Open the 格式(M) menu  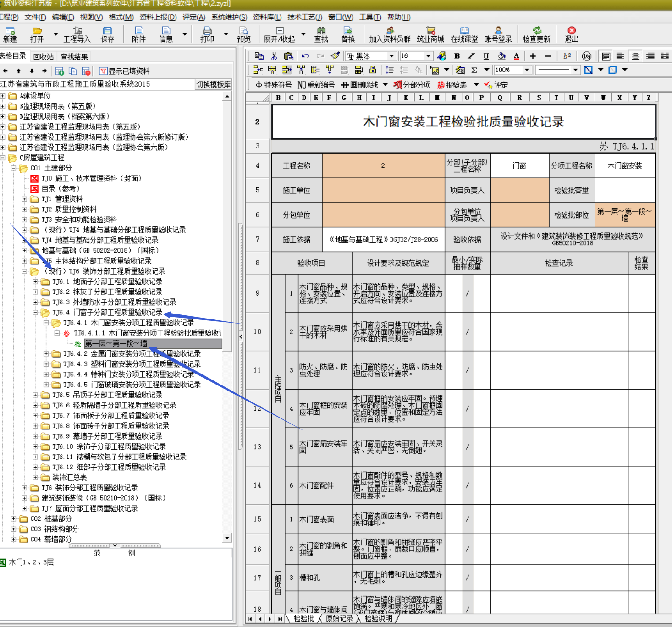[121, 17]
